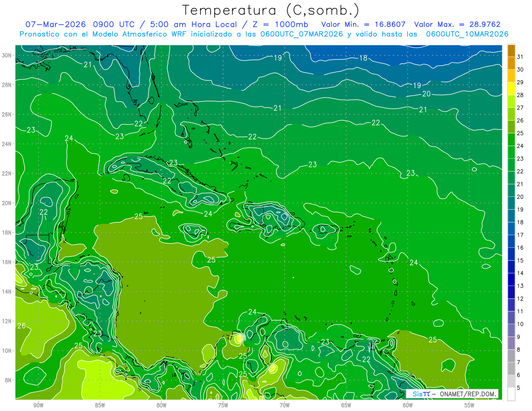532x411 pixels.
Task: Click the 10N latitude axis label
Action: click(7, 351)
